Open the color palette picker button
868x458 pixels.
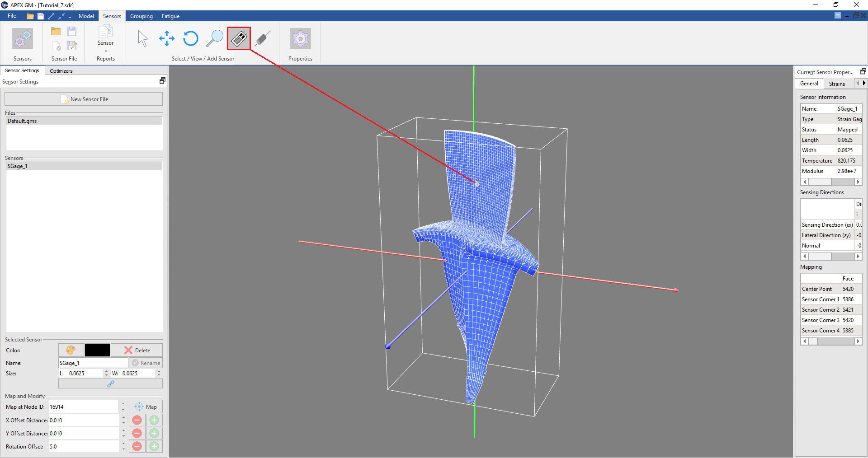click(x=71, y=350)
